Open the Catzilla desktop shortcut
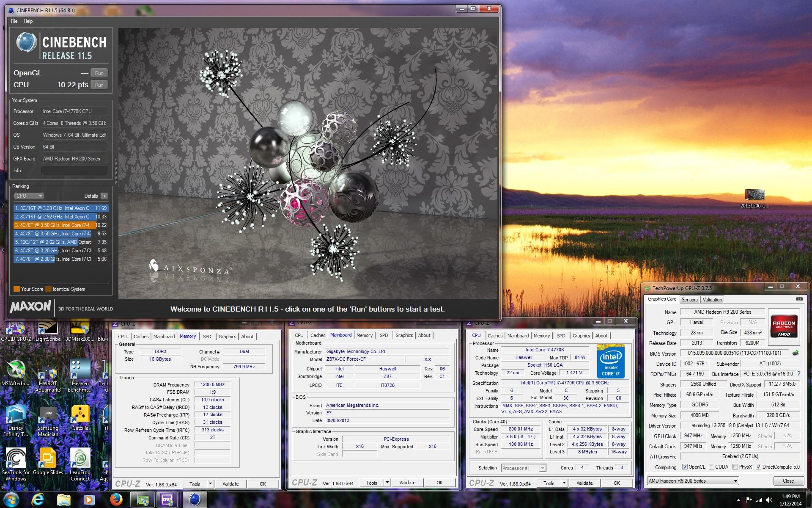The width and height of the screenshot is (812, 508). coord(80,417)
